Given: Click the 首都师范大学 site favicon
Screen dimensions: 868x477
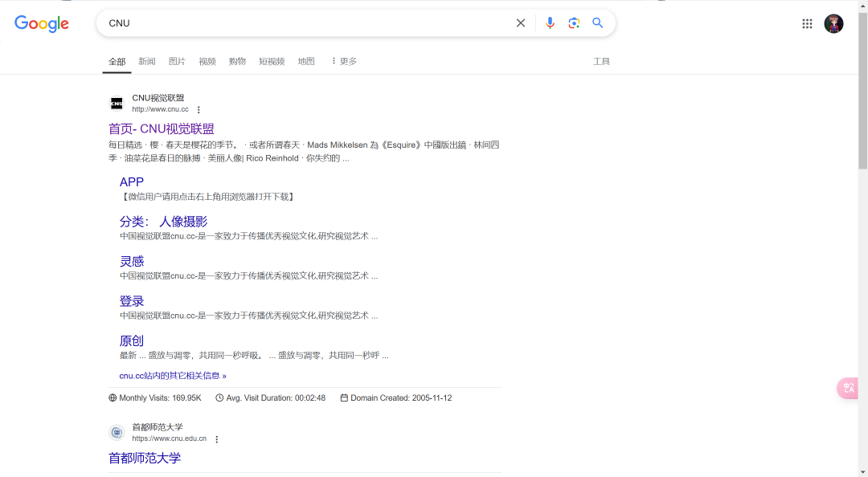Looking at the screenshot, I should [117, 433].
